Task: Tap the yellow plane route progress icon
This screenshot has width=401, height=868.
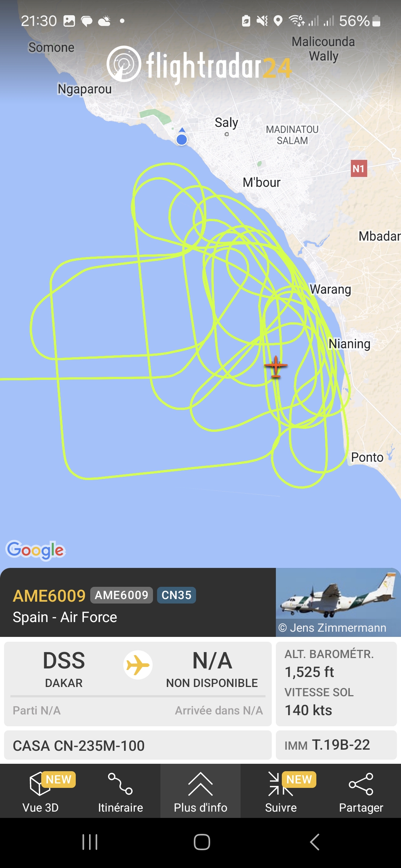Action: 138,665
